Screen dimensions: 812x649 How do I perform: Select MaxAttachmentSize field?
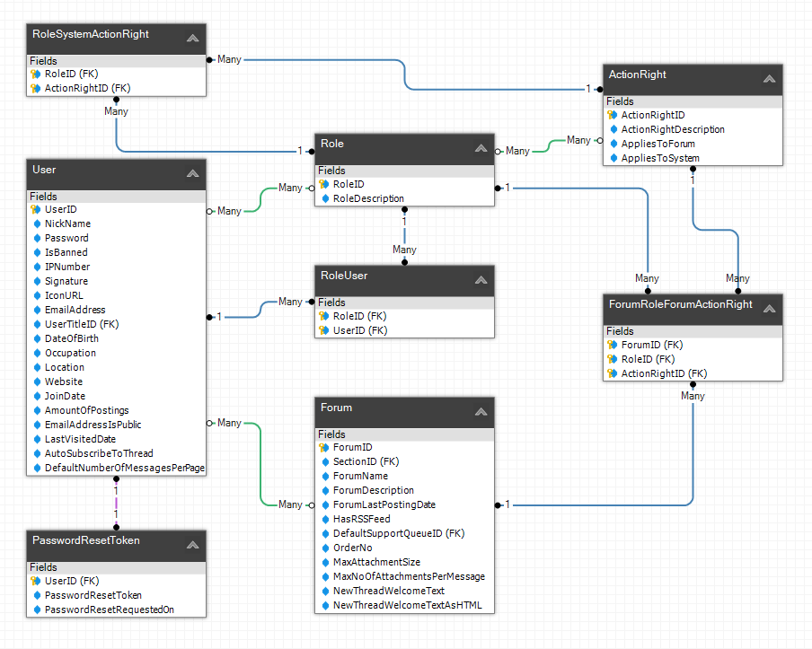tap(404, 562)
